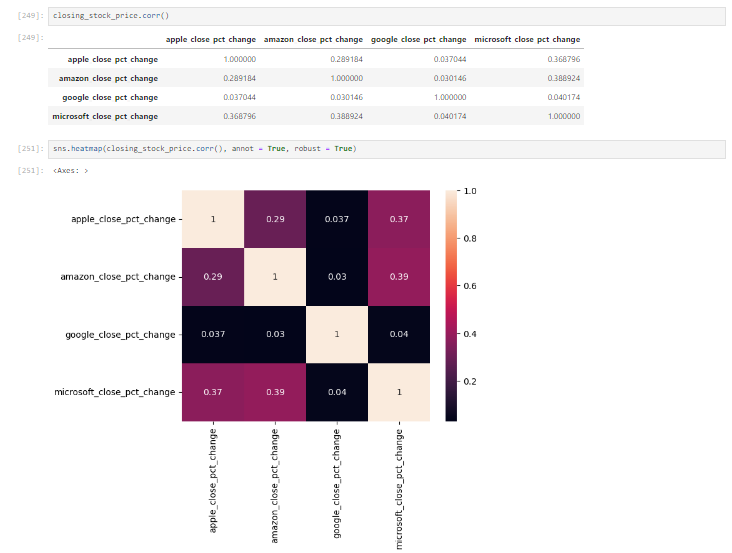Screen dimensions: 732x553
Task: Select the <Axes: > output text
Action: [x=70, y=171]
